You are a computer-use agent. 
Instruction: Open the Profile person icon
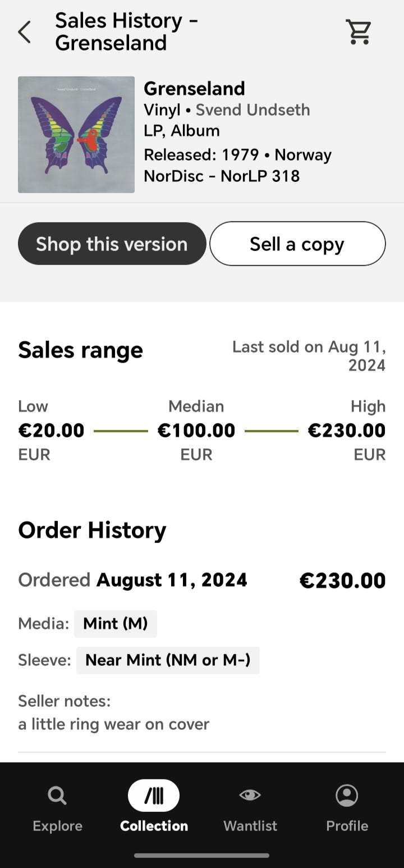(x=347, y=795)
